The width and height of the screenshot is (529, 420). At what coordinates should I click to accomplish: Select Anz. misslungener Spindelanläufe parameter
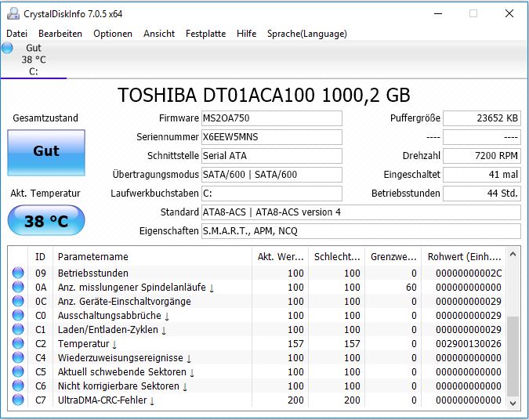tap(136, 287)
